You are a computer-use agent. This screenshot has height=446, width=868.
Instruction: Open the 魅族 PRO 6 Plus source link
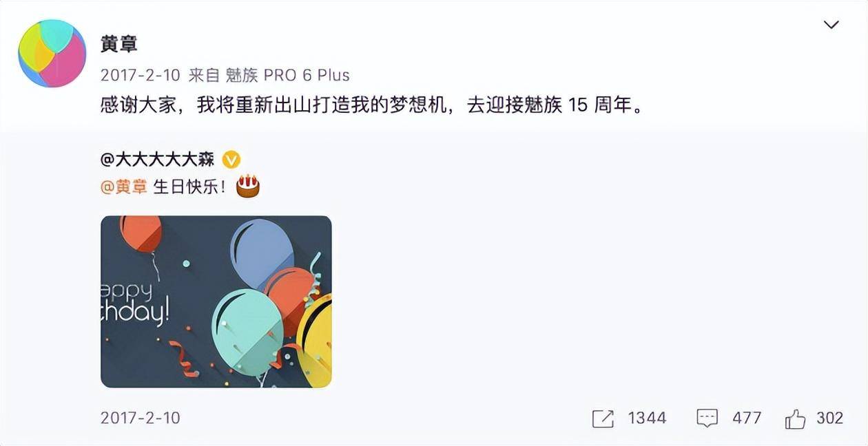tap(288, 75)
